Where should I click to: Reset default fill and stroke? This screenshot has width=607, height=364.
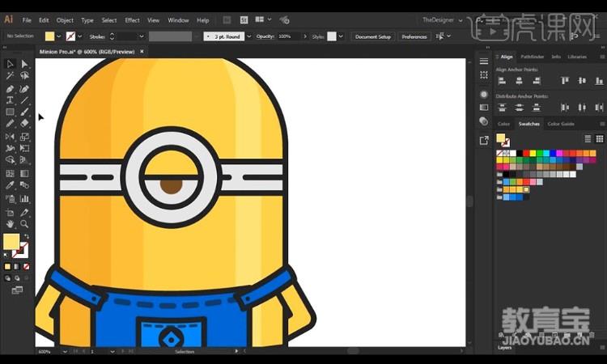6,256
